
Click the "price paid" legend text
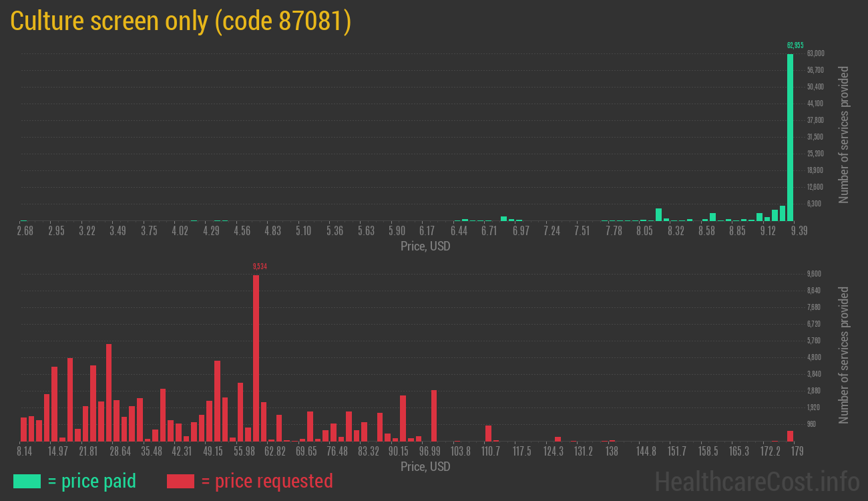click(92, 481)
